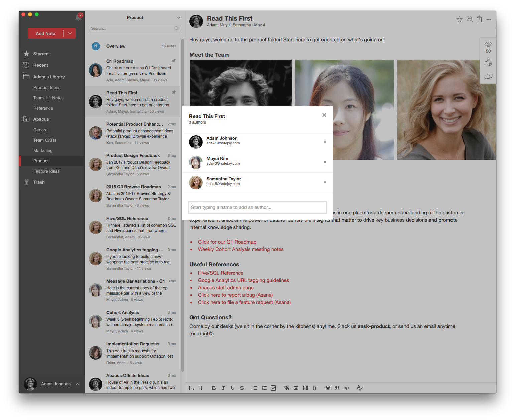515x420 pixels.
Task: Click the insert link toolbar icon
Action: 286,388
